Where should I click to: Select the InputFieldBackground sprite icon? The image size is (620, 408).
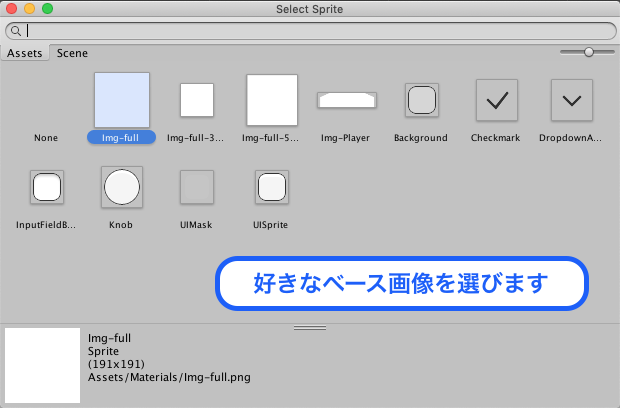click(x=47, y=187)
